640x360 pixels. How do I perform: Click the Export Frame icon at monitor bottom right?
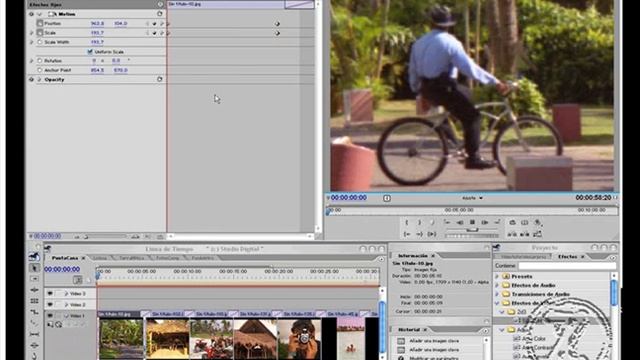[538, 234]
